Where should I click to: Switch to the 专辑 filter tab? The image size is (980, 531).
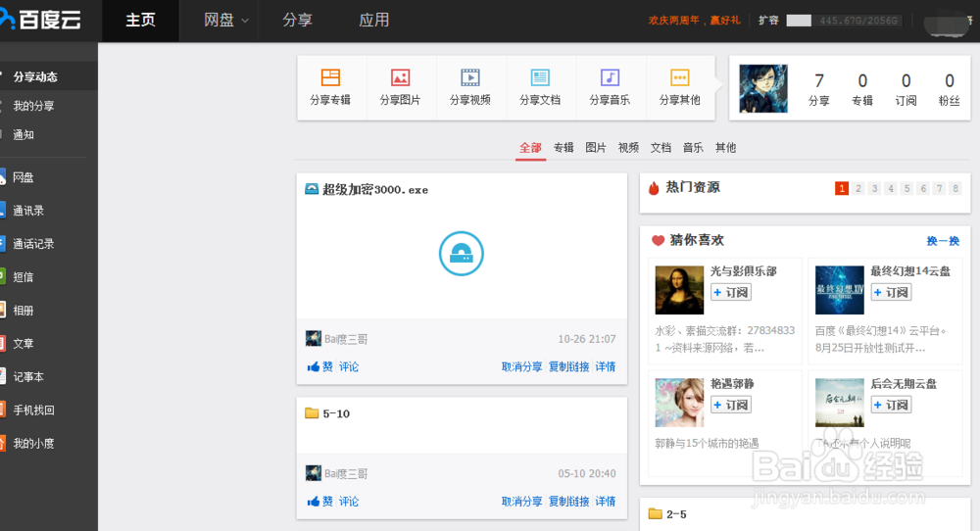coord(563,147)
